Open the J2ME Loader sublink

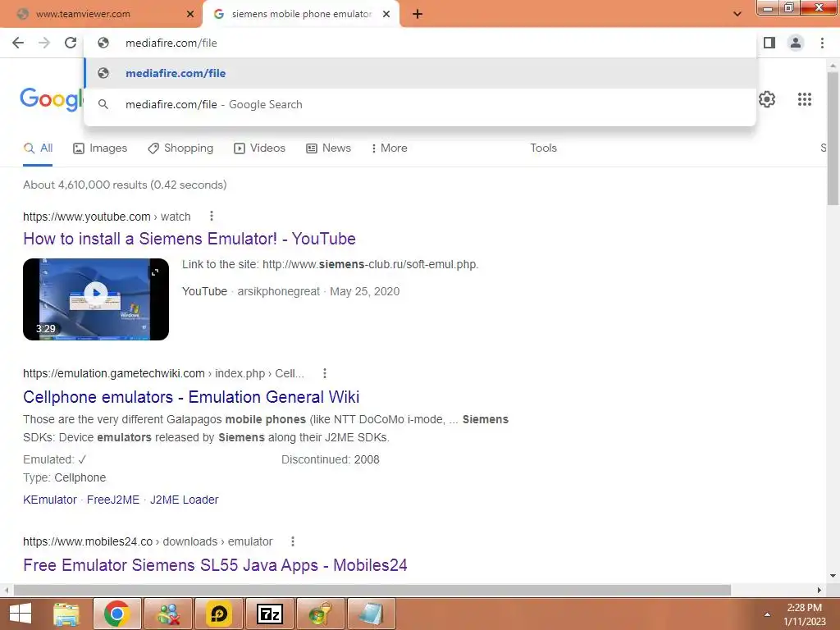click(x=185, y=500)
